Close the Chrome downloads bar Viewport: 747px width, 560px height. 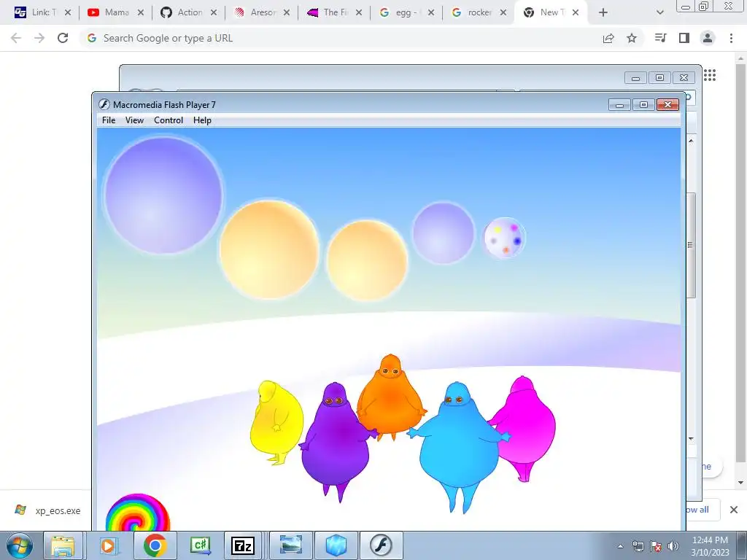734,510
